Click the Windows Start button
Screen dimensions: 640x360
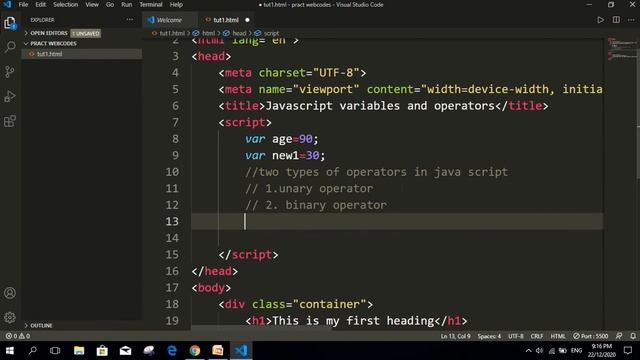pos(9,351)
